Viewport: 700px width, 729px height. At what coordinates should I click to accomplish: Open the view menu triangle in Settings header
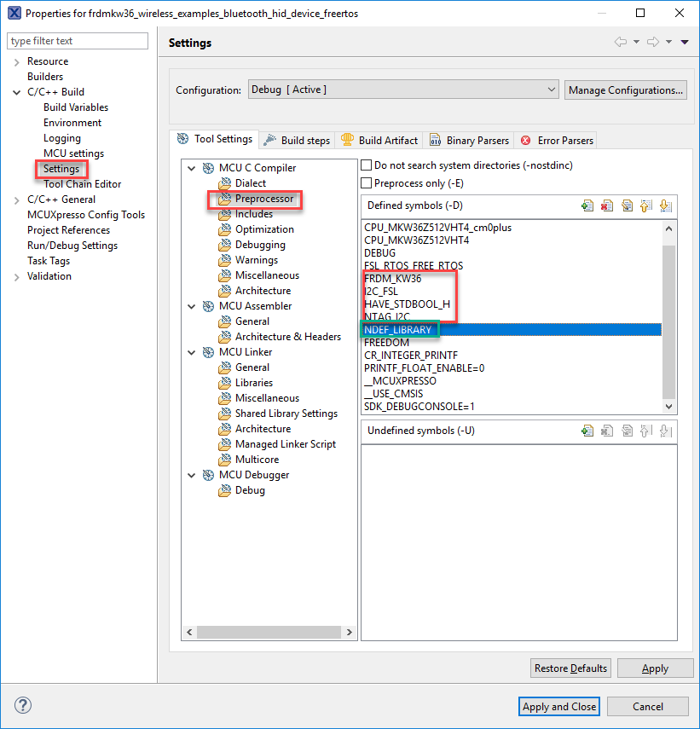tap(685, 43)
